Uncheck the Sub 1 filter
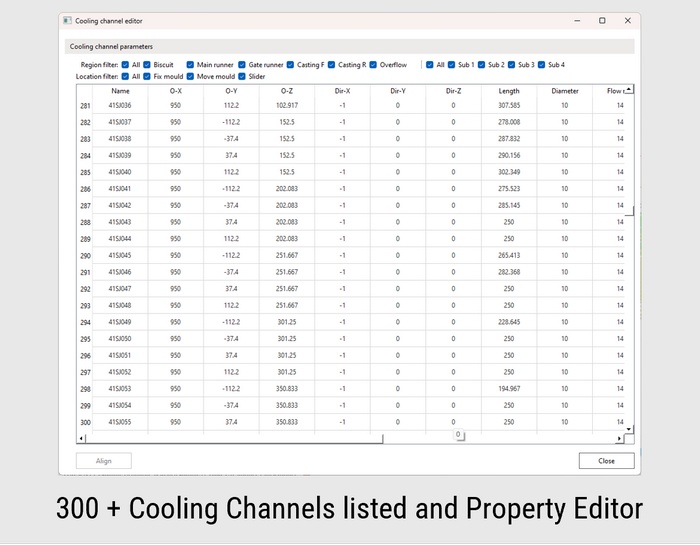Image resolution: width=700 pixels, height=545 pixels. point(451,65)
